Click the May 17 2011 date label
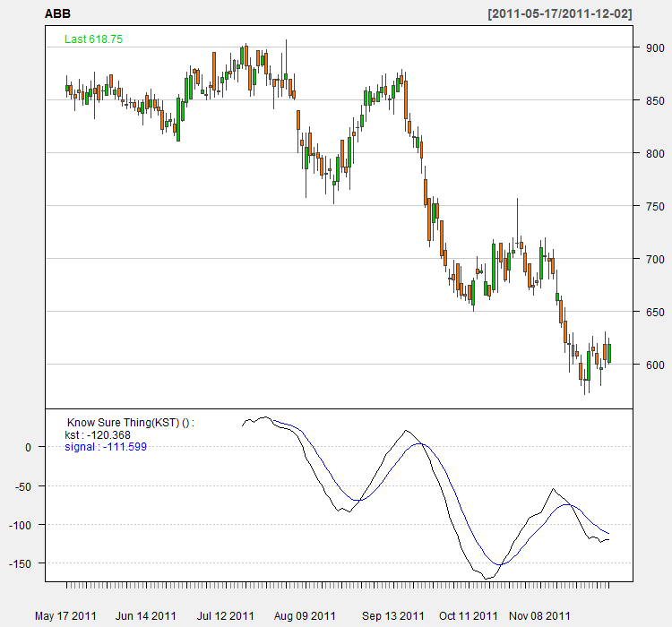672x627 pixels. (x=65, y=616)
